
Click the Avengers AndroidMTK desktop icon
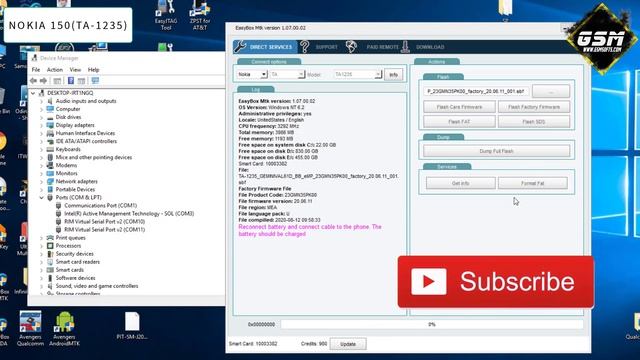[x=64, y=328]
